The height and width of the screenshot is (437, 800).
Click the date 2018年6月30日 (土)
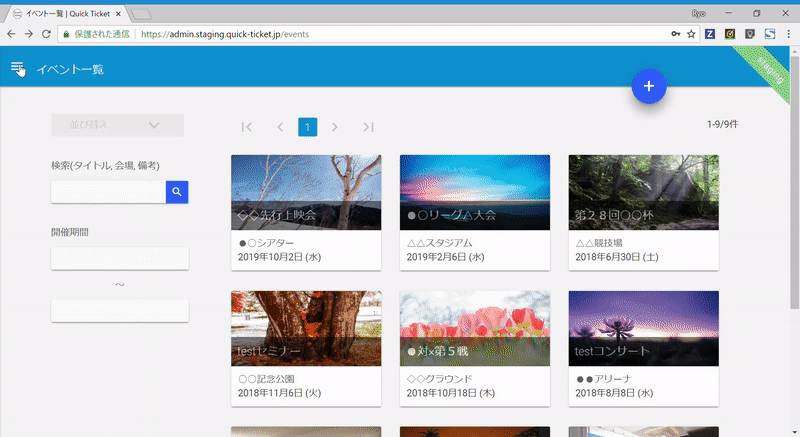tap(617, 257)
